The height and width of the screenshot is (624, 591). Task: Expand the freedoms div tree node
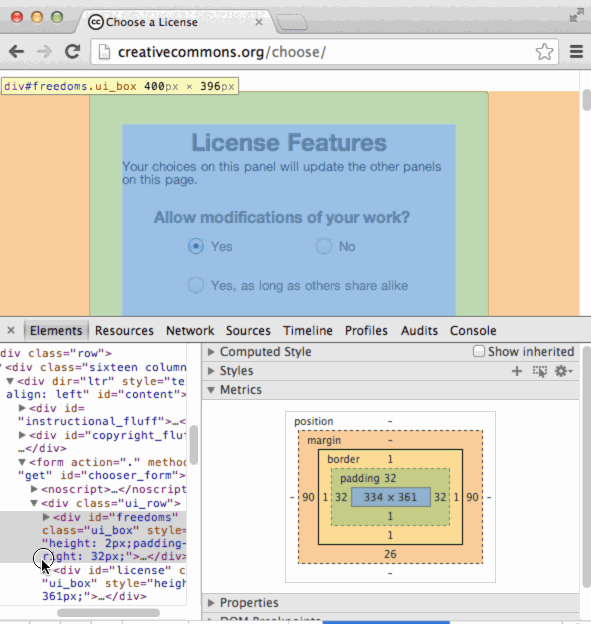click(x=46, y=517)
